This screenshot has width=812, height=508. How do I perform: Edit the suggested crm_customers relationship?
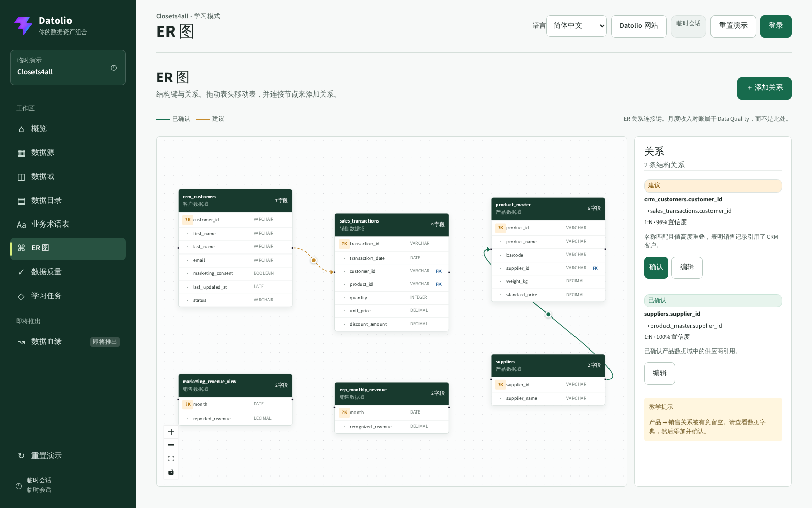click(687, 268)
